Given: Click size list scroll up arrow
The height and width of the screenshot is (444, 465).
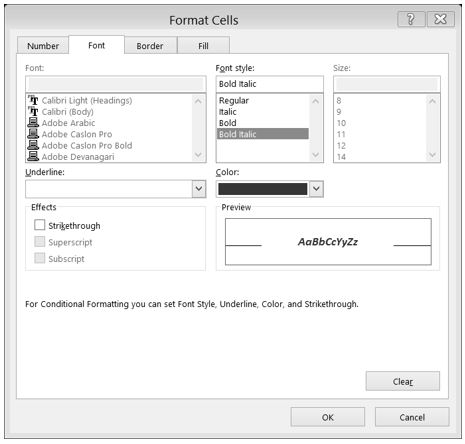Looking at the screenshot, I should coord(432,101).
